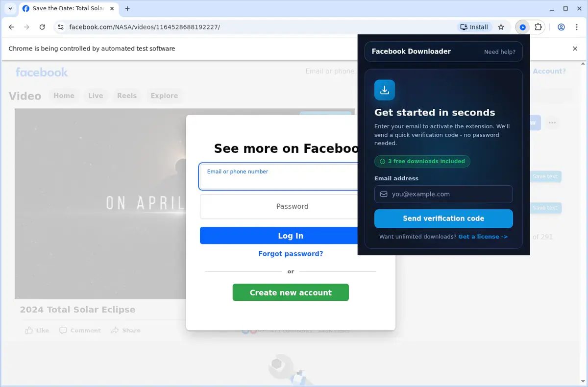The width and height of the screenshot is (588, 387).
Task: Maximize the Chrome window
Action: coord(565,8)
